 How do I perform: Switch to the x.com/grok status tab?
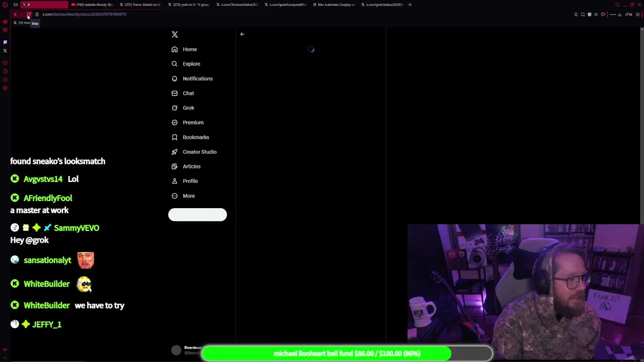(381, 5)
